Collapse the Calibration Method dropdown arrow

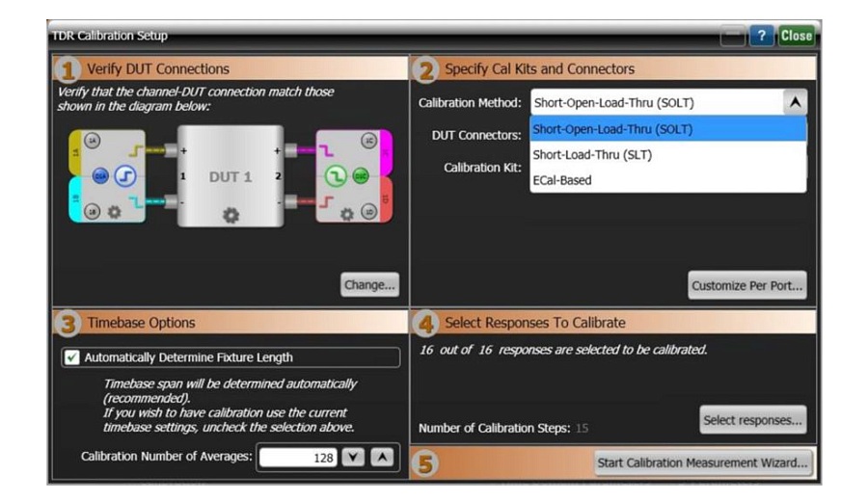pyautogui.click(x=795, y=103)
